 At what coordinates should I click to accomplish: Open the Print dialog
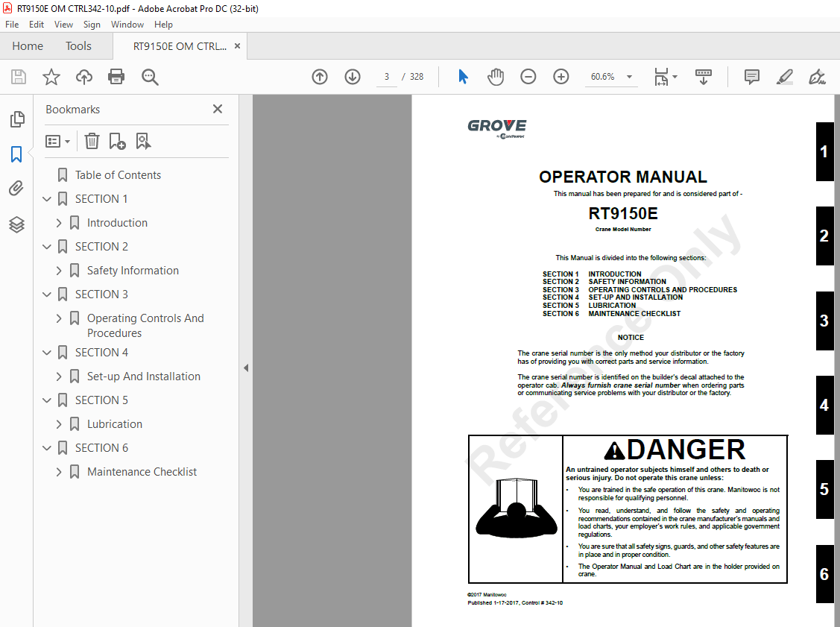117,77
